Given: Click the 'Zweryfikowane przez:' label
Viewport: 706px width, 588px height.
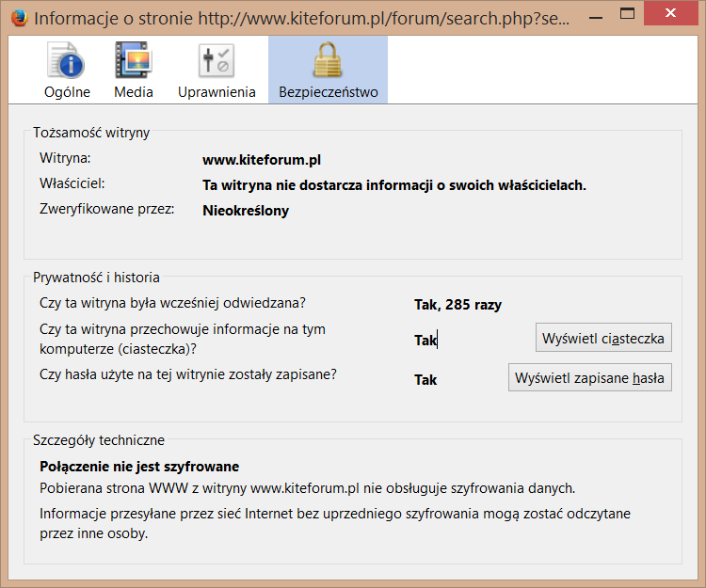Looking at the screenshot, I should point(106,209).
